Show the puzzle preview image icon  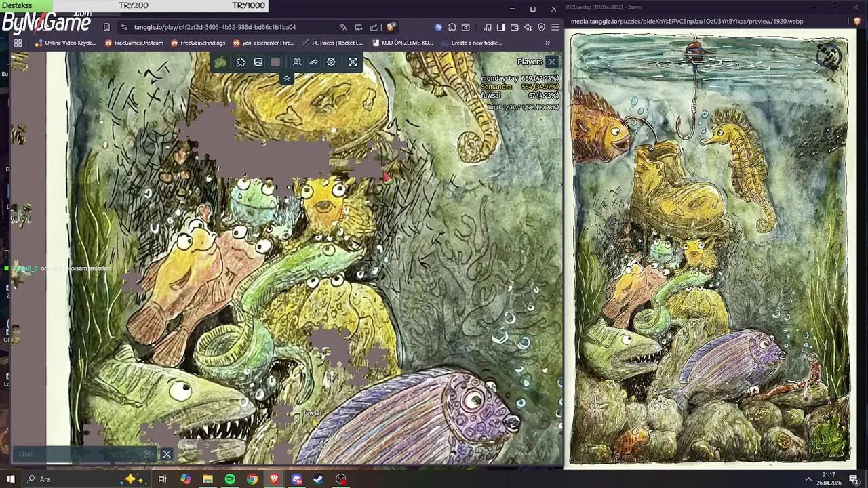258,62
